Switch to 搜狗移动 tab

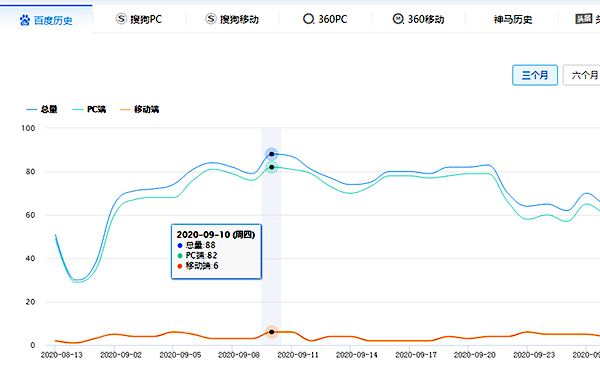(232, 19)
